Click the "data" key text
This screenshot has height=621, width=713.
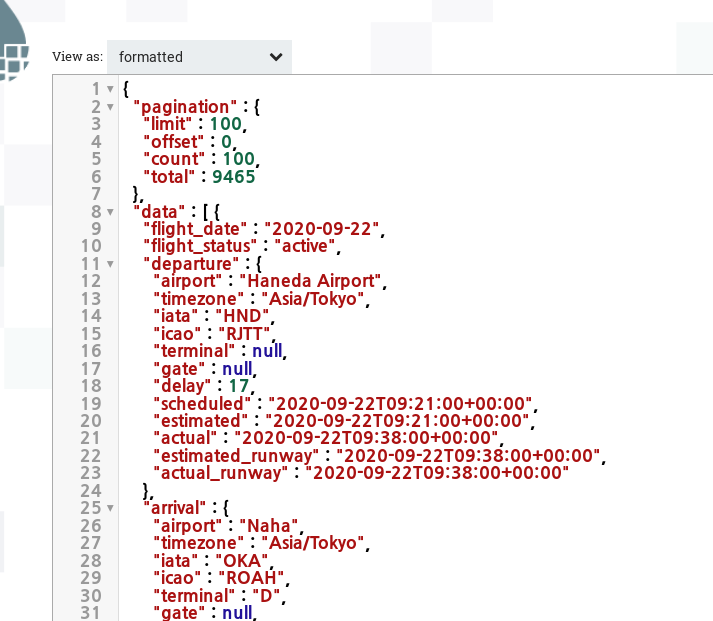coord(159,211)
